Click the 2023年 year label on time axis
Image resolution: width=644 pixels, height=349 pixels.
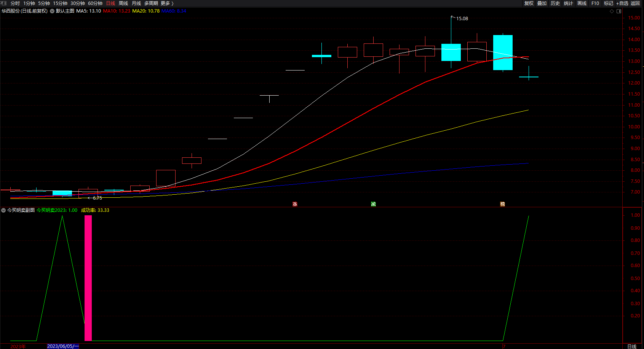click(18, 346)
